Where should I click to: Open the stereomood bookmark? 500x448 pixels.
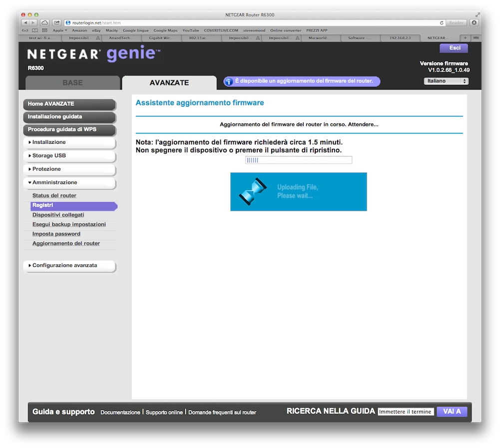254,30
